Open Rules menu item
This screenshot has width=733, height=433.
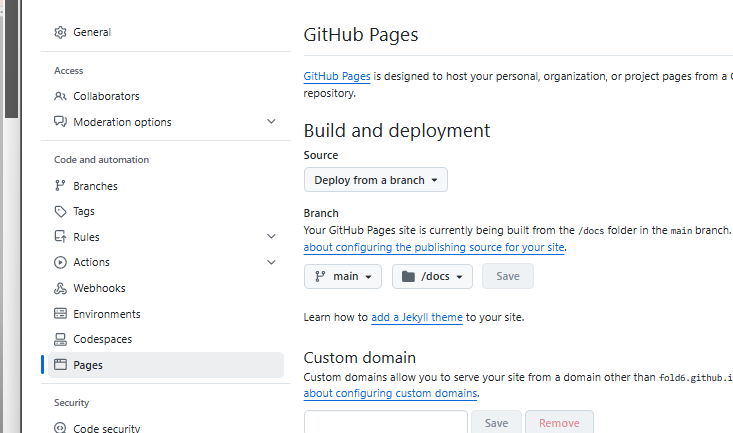(x=86, y=237)
